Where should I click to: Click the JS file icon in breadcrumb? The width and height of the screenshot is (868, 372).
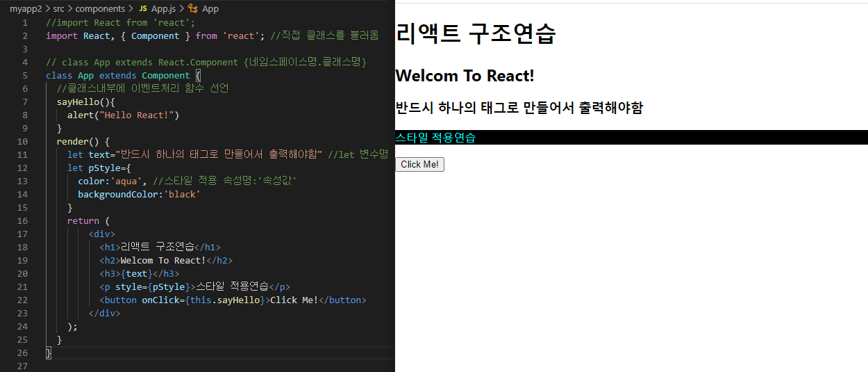143,8
